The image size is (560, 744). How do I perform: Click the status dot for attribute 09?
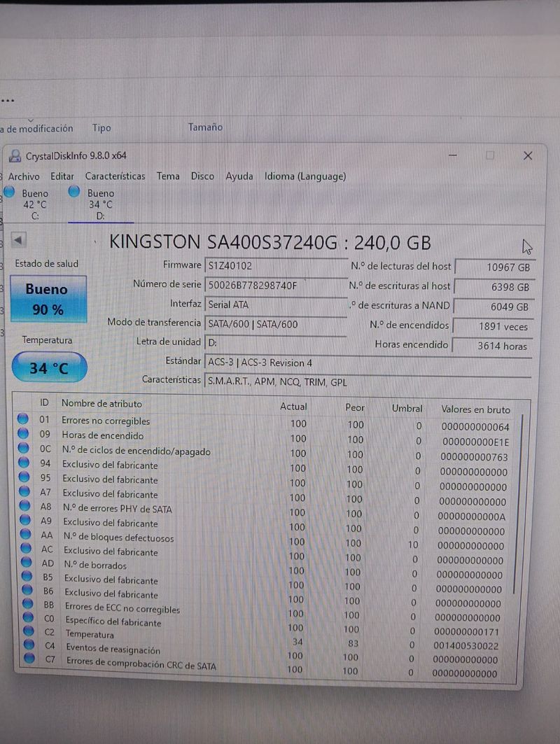tap(23, 433)
